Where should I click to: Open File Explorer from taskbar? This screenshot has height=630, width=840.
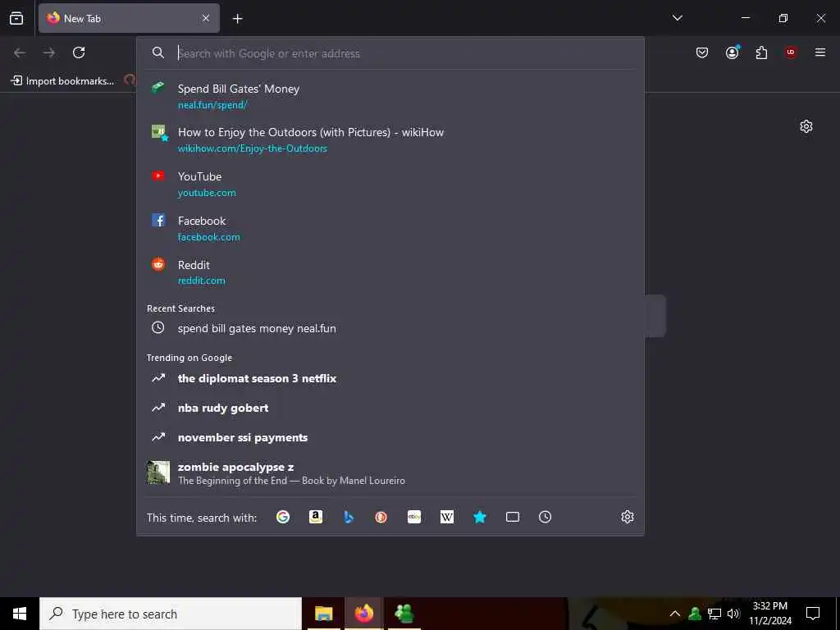point(323,614)
